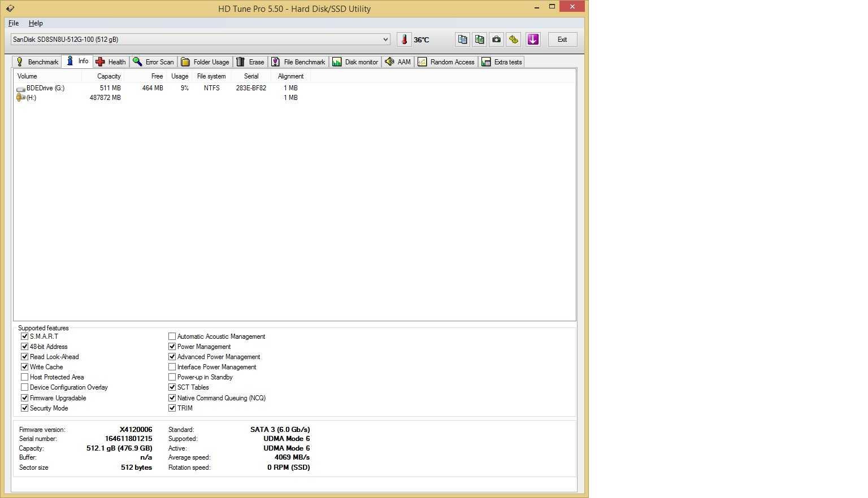Click the copy info to clipboard icon

tap(462, 40)
